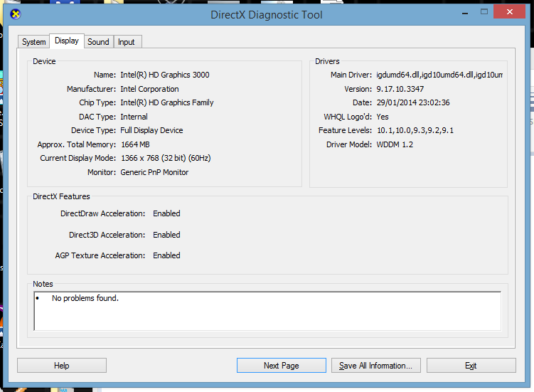Click the Approx. Total Memory label
Image resolution: width=534 pixels, height=392 pixels.
click(77, 144)
